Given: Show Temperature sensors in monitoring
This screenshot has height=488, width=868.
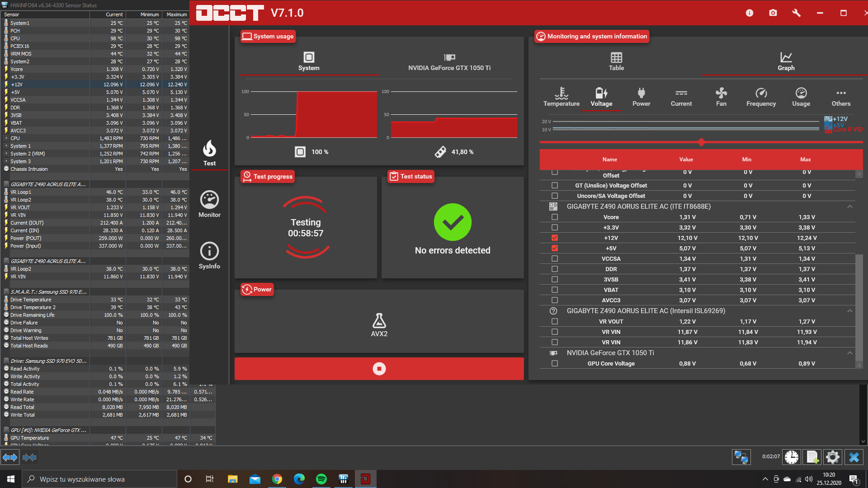Looking at the screenshot, I should pos(561,97).
